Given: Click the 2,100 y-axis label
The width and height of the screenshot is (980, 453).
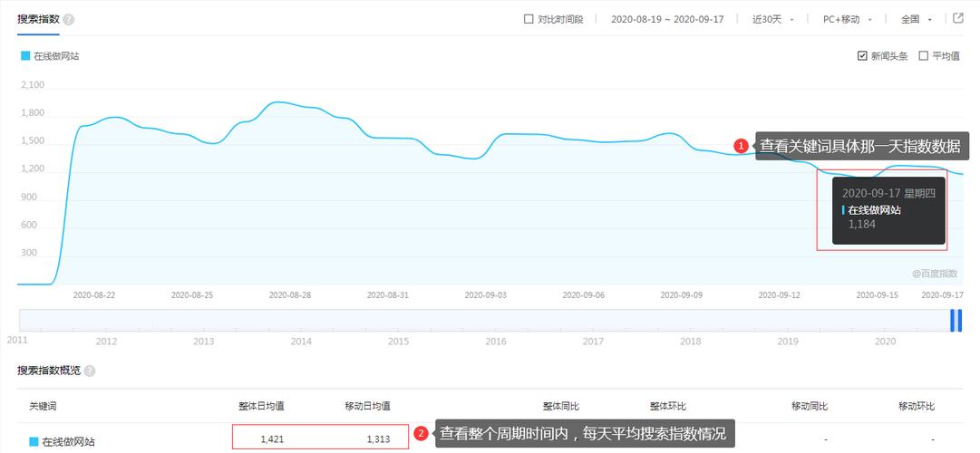Looking at the screenshot, I should coord(34,85).
